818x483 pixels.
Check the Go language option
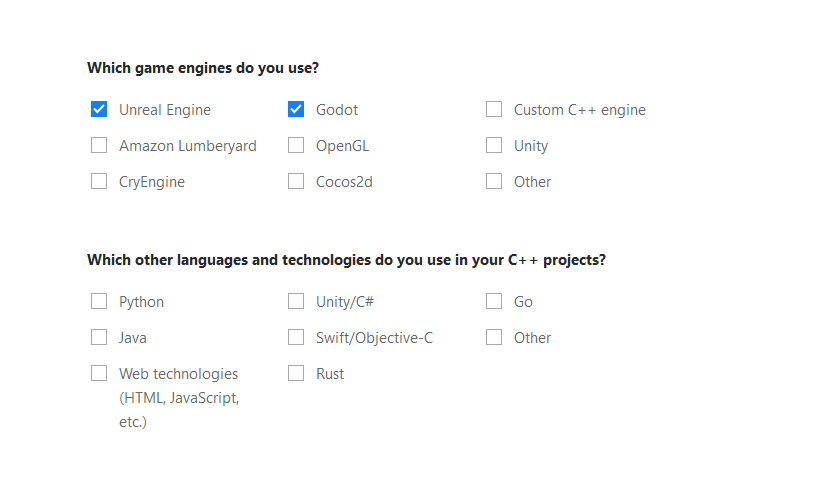pos(494,302)
